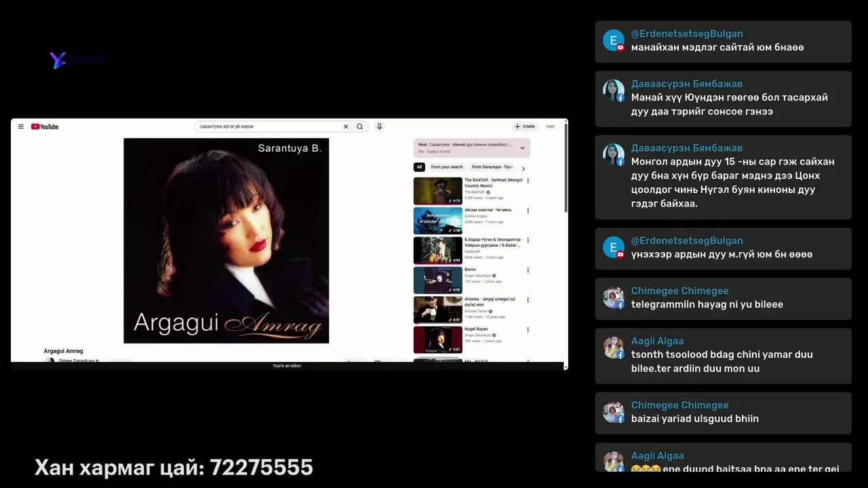Viewport: 868px width, 488px height.
Task: Click Айзам хамтлаг Чи минь title
Action: coord(488,210)
